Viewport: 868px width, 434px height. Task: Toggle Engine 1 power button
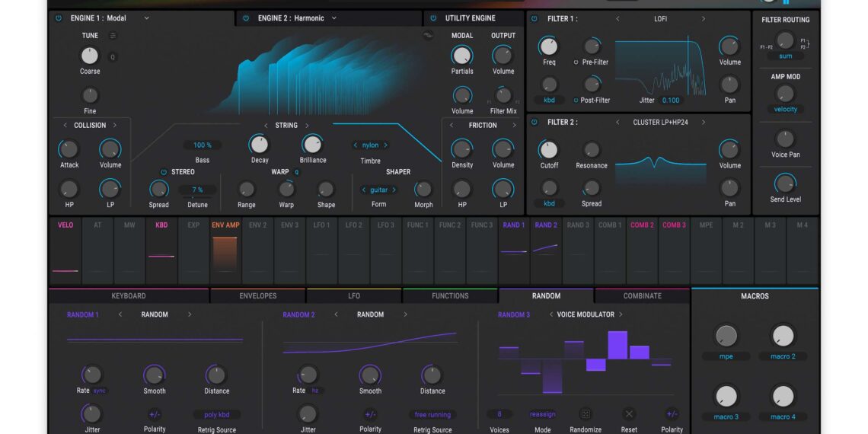[59, 18]
